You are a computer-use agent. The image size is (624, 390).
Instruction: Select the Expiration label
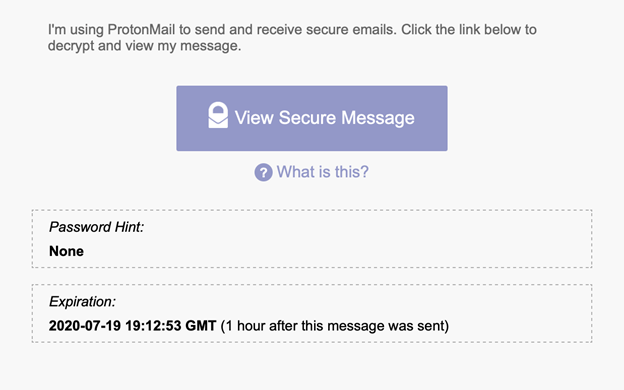82,302
